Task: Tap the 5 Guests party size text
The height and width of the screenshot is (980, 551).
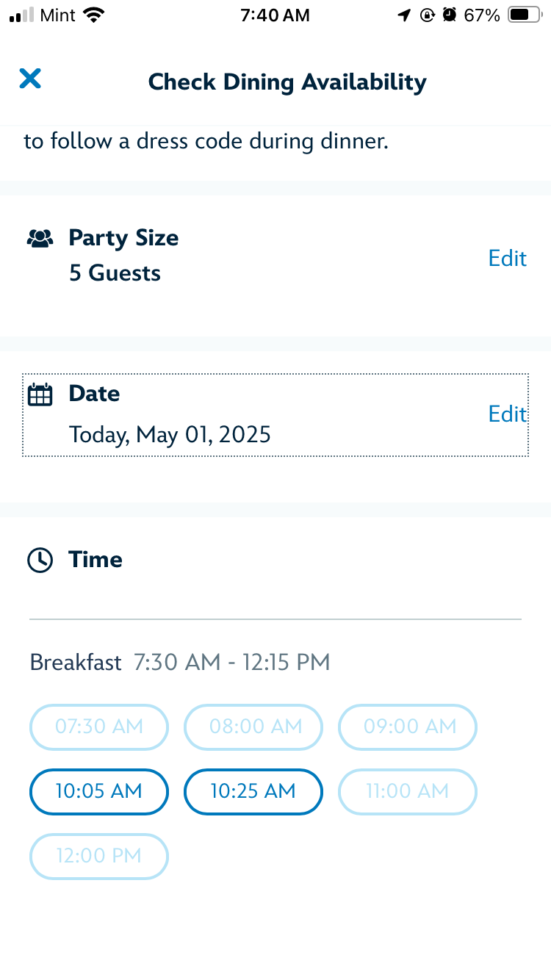Action: point(115,273)
